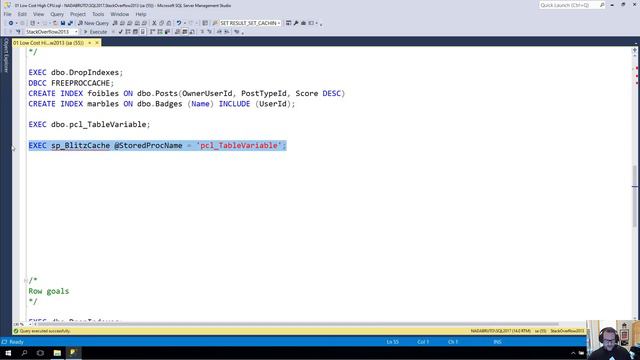This screenshot has height=360, width=640.
Task: Open the Query Options icon
Action: [x=135, y=32]
